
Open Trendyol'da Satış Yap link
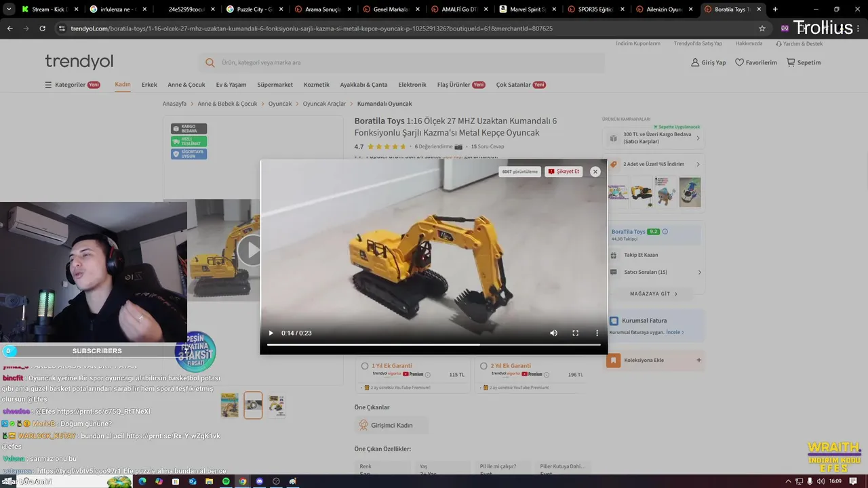click(698, 43)
